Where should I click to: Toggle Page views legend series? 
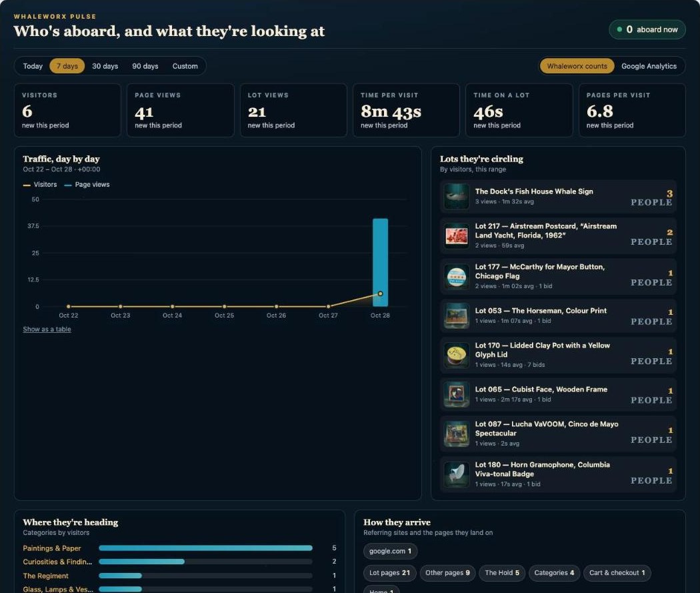[x=87, y=184]
